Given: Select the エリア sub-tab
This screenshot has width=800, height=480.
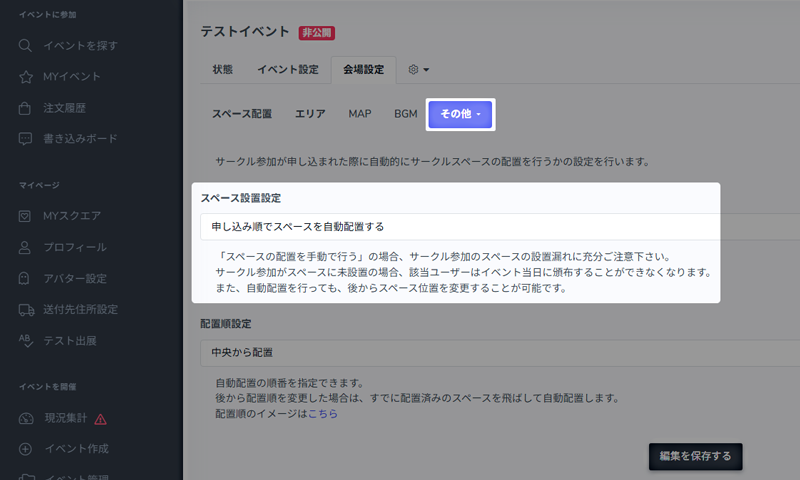Looking at the screenshot, I should click(310, 114).
